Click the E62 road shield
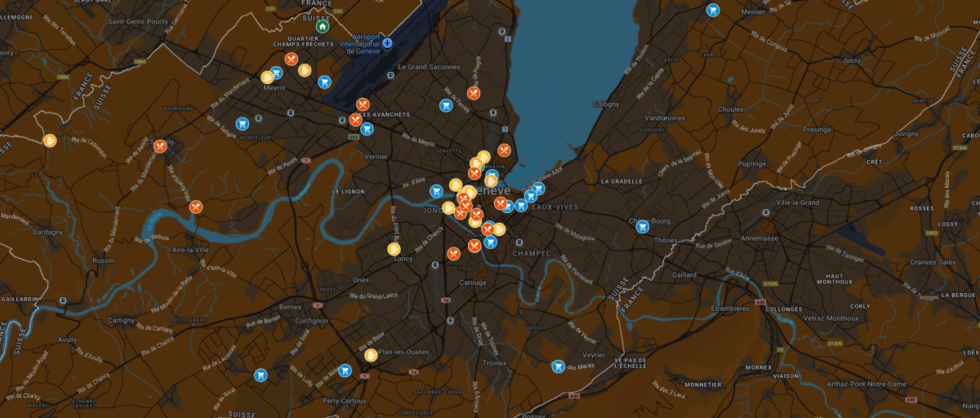 pos(354,136)
